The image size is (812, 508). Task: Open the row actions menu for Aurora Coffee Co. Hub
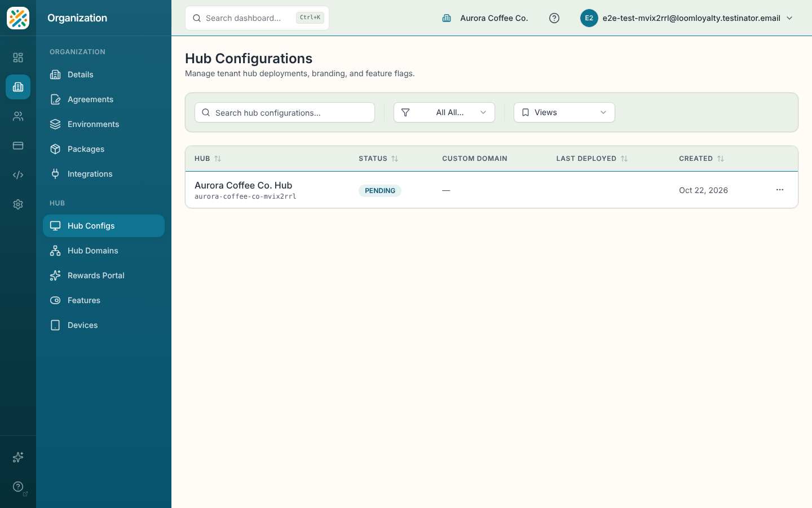coord(780,190)
